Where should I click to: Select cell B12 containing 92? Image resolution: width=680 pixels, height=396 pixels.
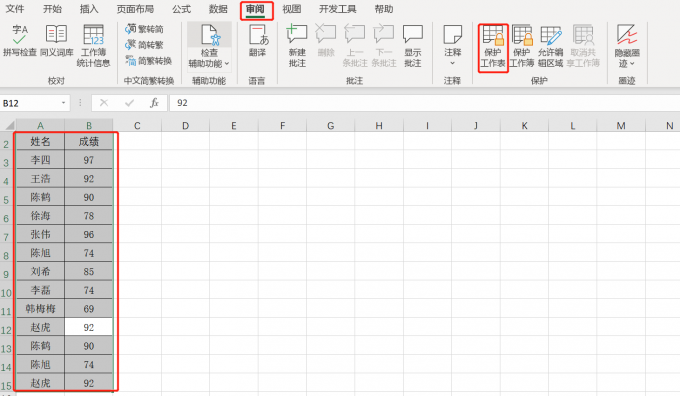[x=88, y=327]
